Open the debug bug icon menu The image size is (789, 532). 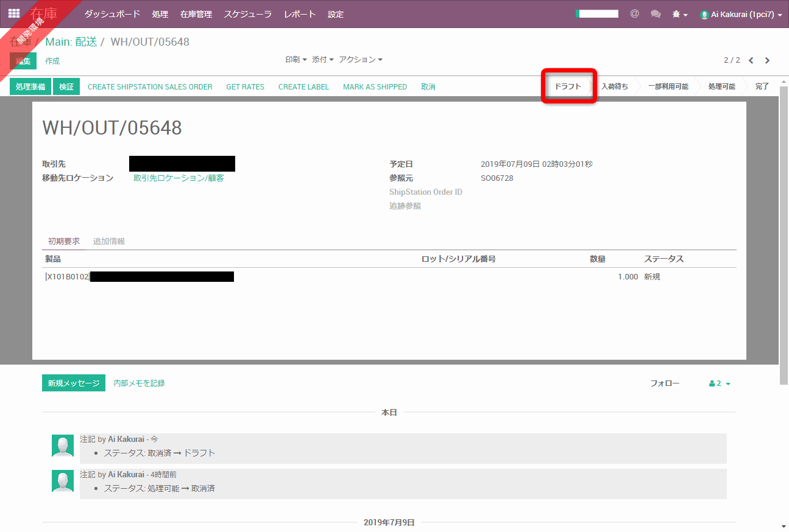coord(679,14)
